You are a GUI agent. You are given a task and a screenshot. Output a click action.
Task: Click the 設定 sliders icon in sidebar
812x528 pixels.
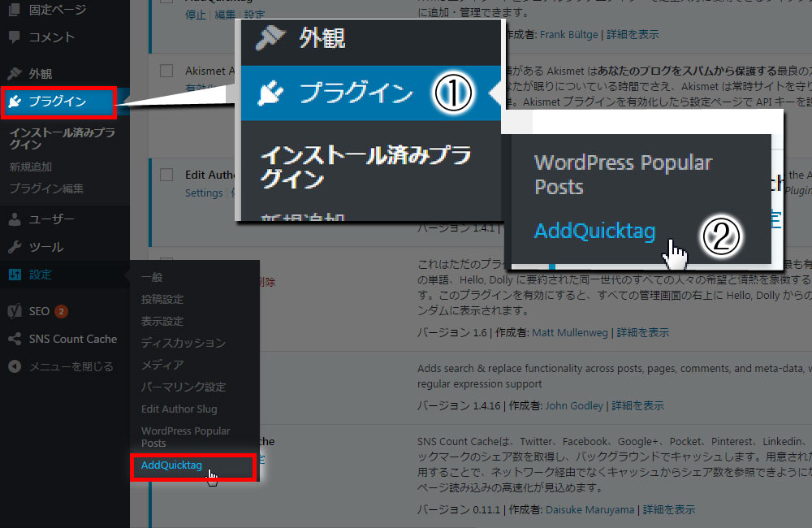click(x=15, y=275)
